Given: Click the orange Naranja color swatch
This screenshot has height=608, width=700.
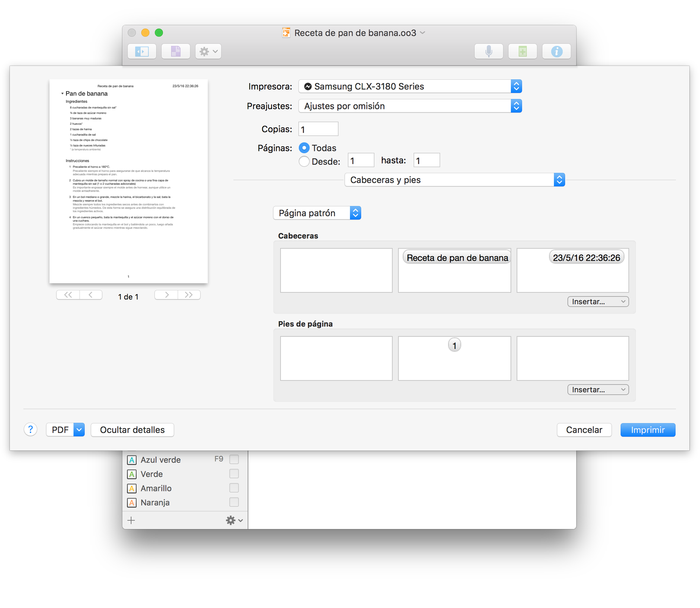Looking at the screenshot, I should (131, 503).
